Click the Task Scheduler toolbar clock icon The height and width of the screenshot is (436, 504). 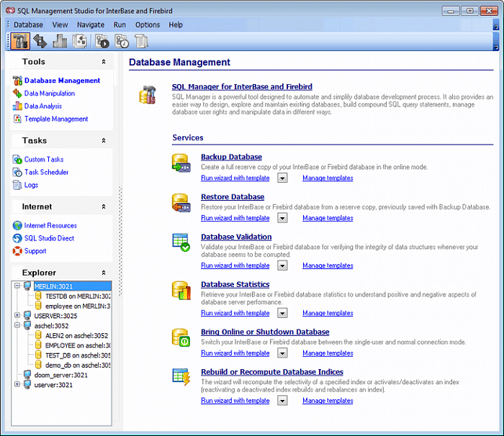coord(122,41)
